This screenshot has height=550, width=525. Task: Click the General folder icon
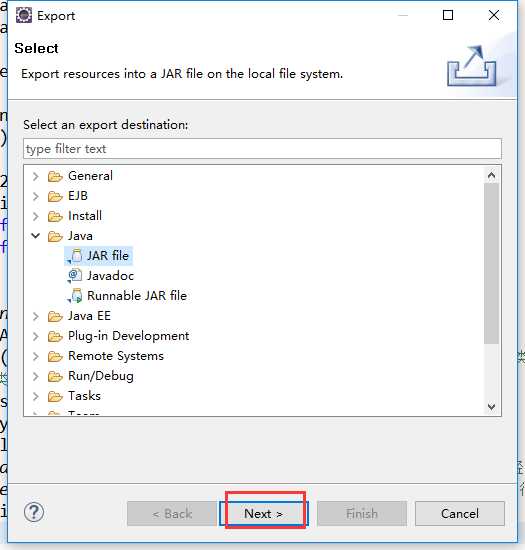(55, 176)
